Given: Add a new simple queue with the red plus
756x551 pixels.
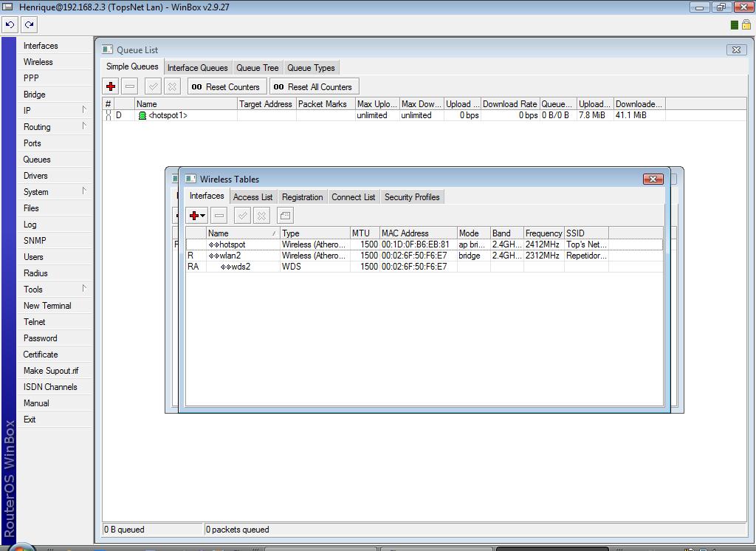Looking at the screenshot, I should coord(111,87).
